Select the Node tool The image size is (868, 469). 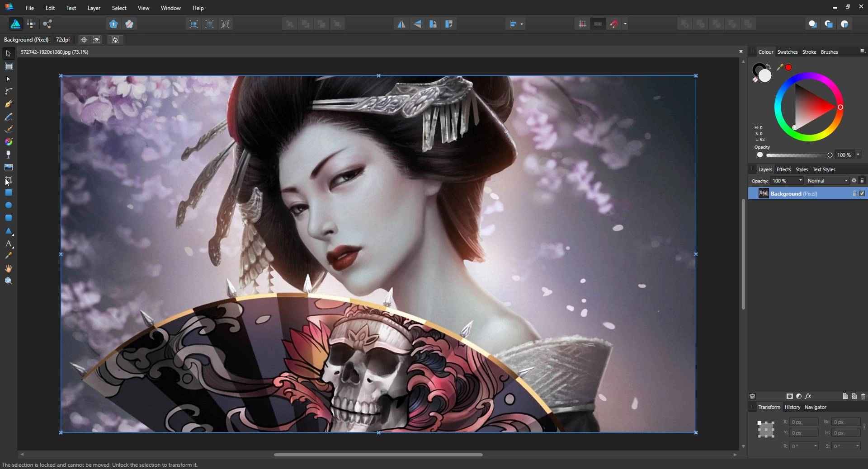coord(8,79)
